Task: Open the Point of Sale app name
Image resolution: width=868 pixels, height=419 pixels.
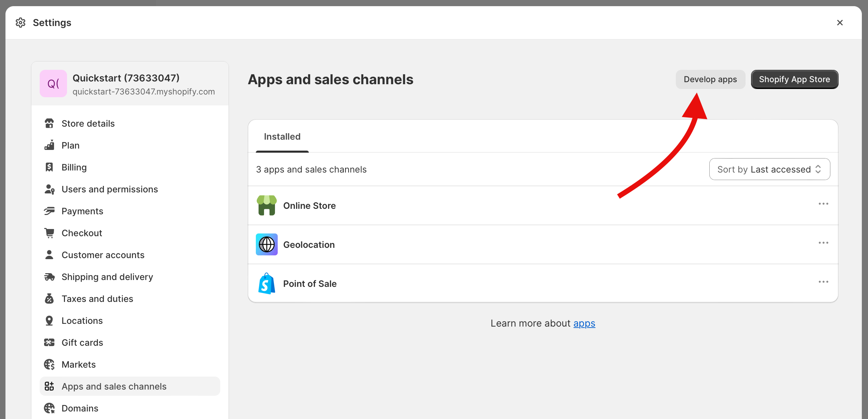Action: [310, 284]
